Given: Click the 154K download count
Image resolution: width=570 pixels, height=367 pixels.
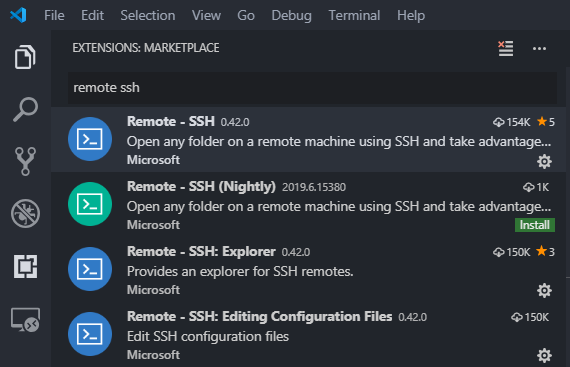Looking at the screenshot, I should (x=512, y=122).
